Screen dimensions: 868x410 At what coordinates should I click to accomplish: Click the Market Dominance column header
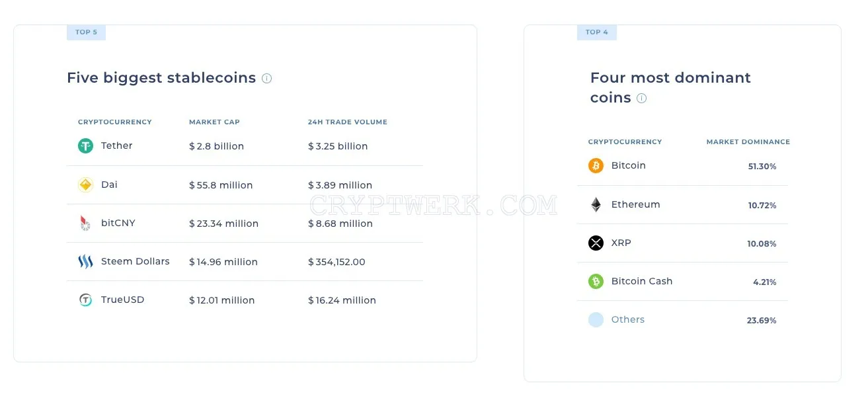click(748, 142)
